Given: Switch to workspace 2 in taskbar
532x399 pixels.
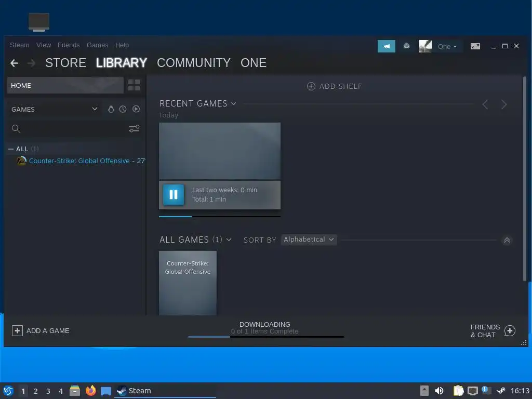Looking at the screenshot, I should tap(36, 391).
